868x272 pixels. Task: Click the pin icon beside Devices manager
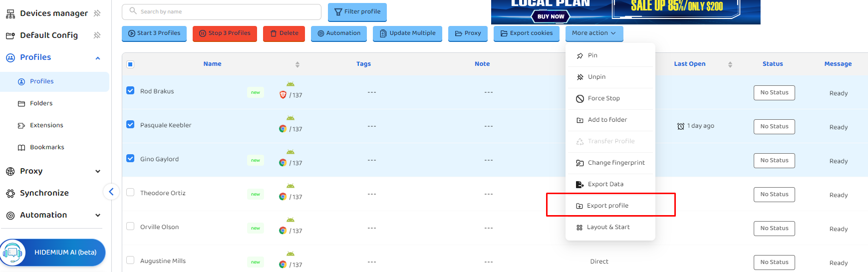97,13
